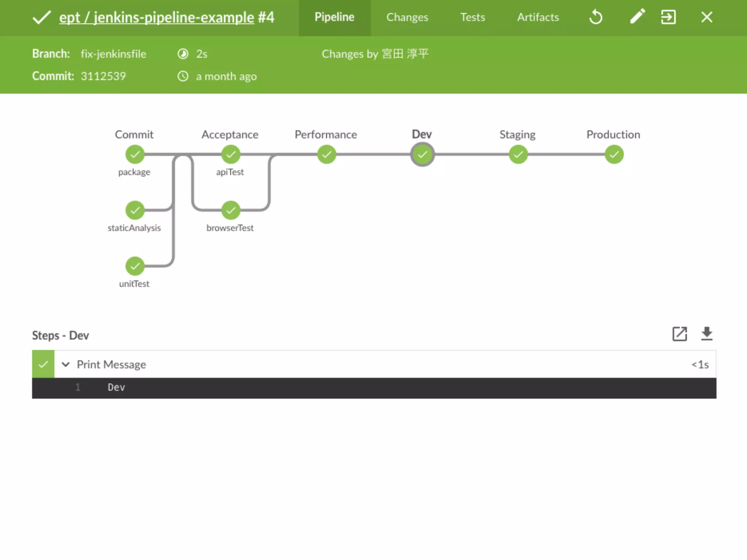Close the run details view
The image size is (747, 560).
pos(707,17)
